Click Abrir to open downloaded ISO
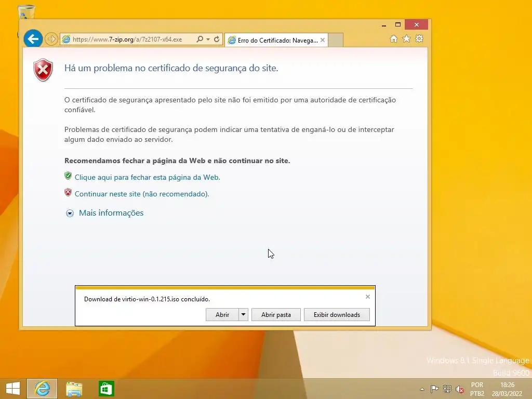Screen dimensions: 532x399 pos(222,314)
